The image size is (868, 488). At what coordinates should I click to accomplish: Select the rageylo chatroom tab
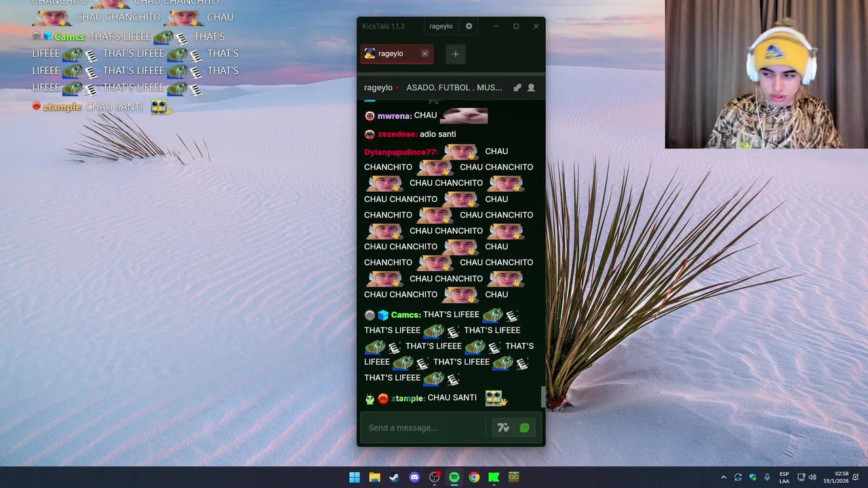tap(397, 54)
